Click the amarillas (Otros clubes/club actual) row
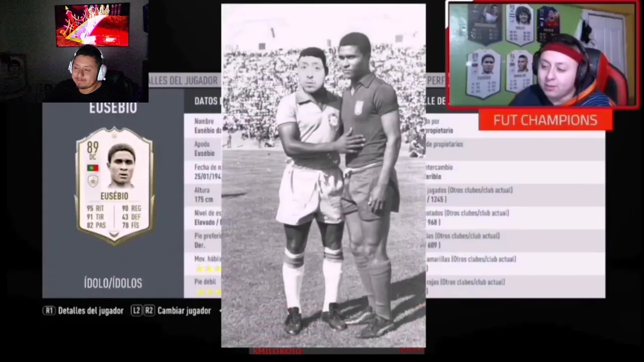Screen dimensions: 644x362 point(515,263)
